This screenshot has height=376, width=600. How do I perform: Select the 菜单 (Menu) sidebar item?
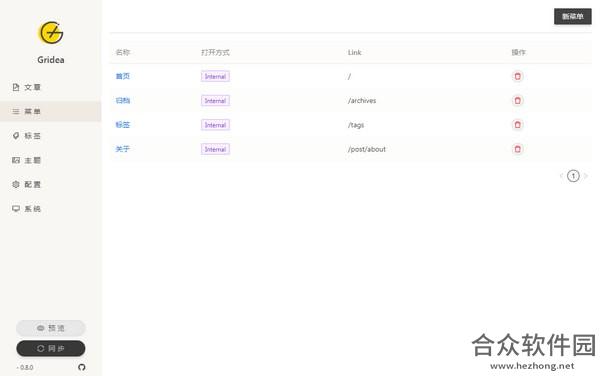point(51,111)
